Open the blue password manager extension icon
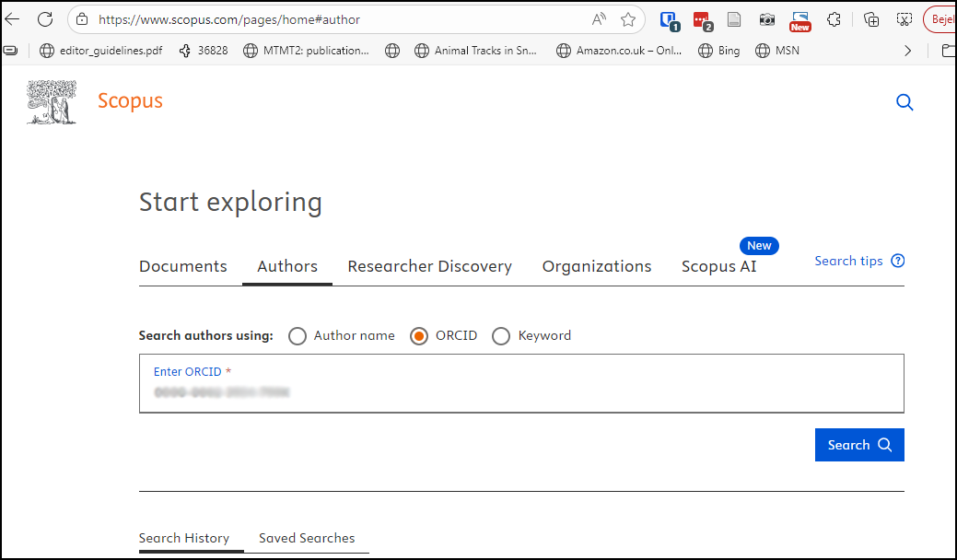Image resolution: width=957 pixels, height=560 pixels. 670,21
